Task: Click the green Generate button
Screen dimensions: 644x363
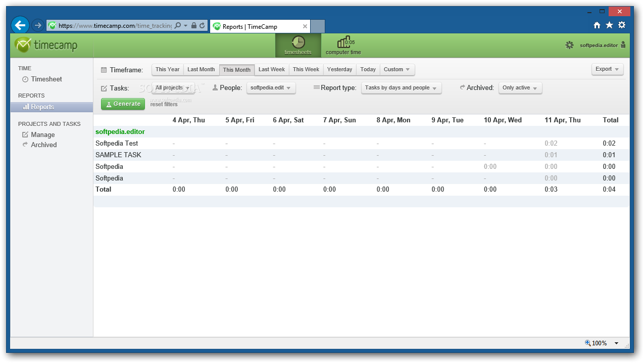Action: (x=123, y=104)
